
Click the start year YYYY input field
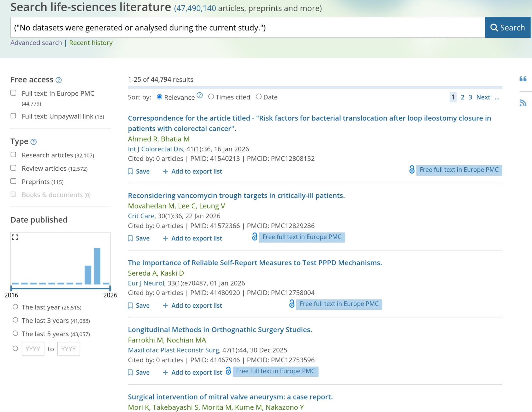[33, 349]
